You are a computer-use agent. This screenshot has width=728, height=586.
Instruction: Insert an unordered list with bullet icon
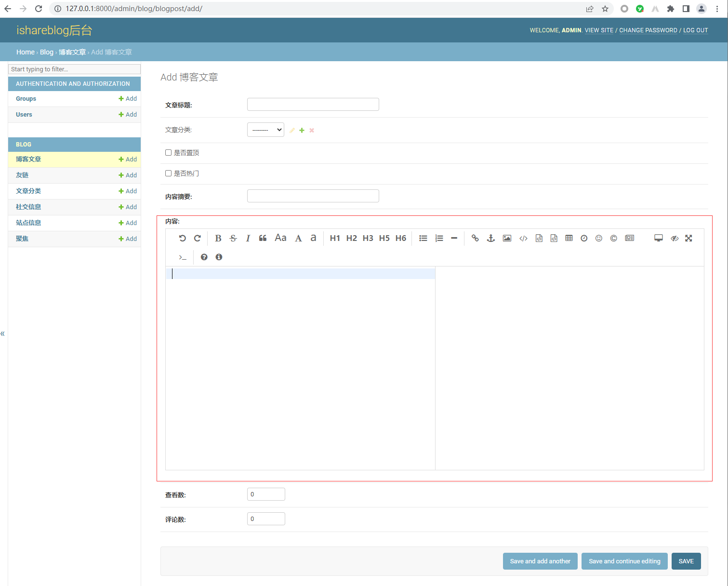pos(423,238)
